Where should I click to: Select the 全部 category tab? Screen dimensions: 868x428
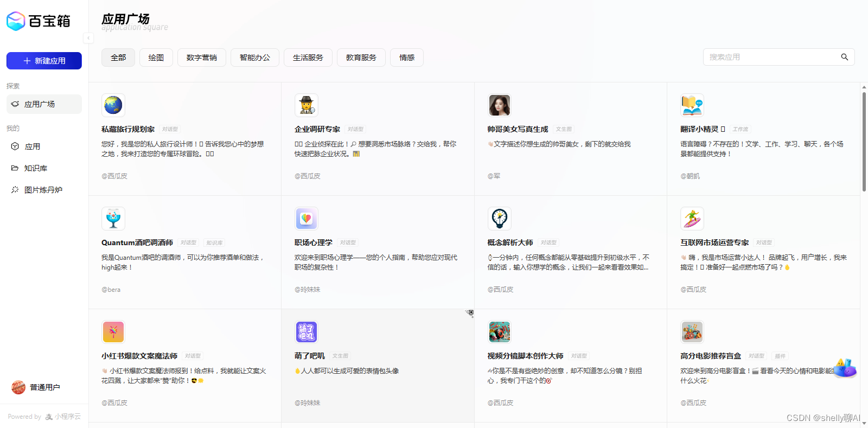(118, 58)
